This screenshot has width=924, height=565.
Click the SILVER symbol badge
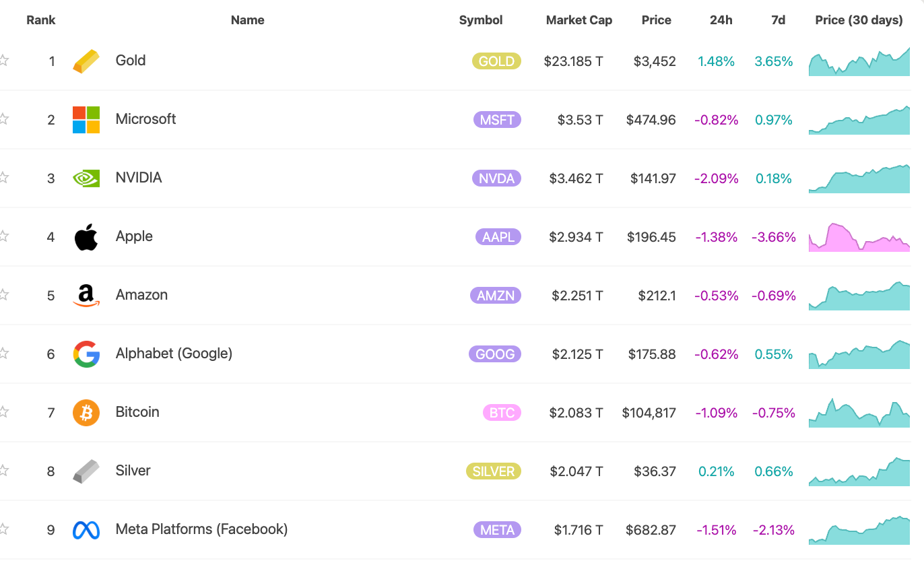click(x=494, y=471)
